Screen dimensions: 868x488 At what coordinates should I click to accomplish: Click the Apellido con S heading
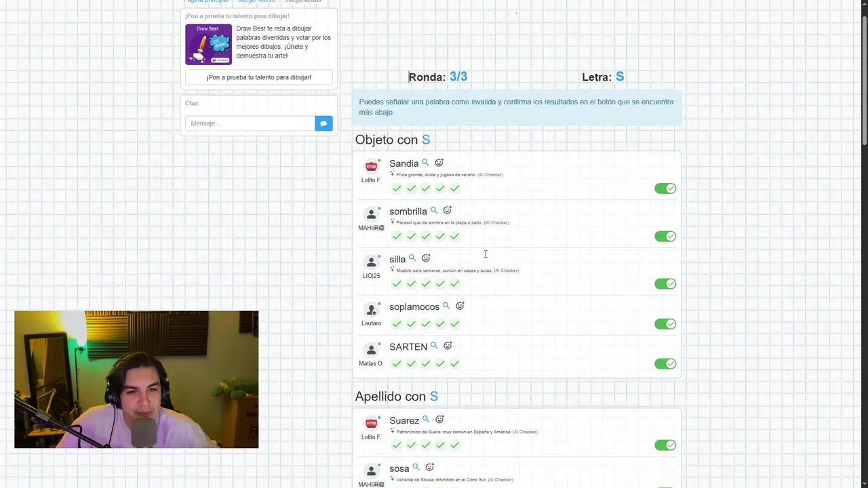click(397, 396)
